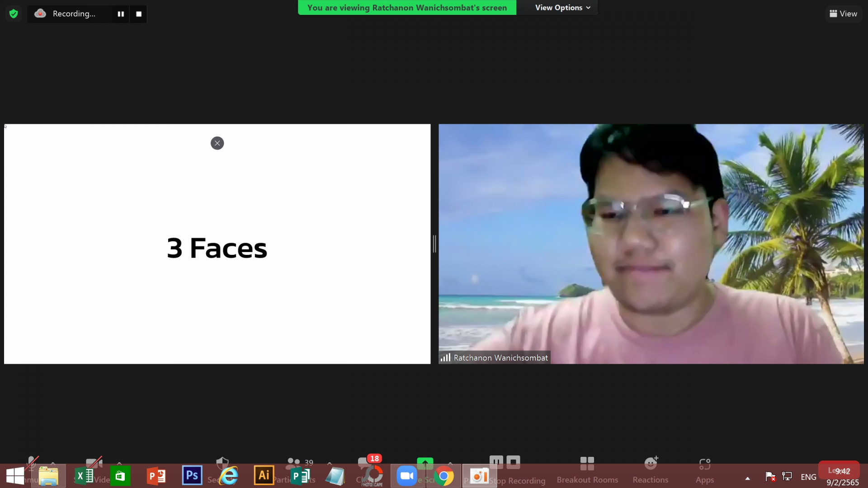Open the Windows Start menu
Screen dimensions: 868x488
pos(15,476)
